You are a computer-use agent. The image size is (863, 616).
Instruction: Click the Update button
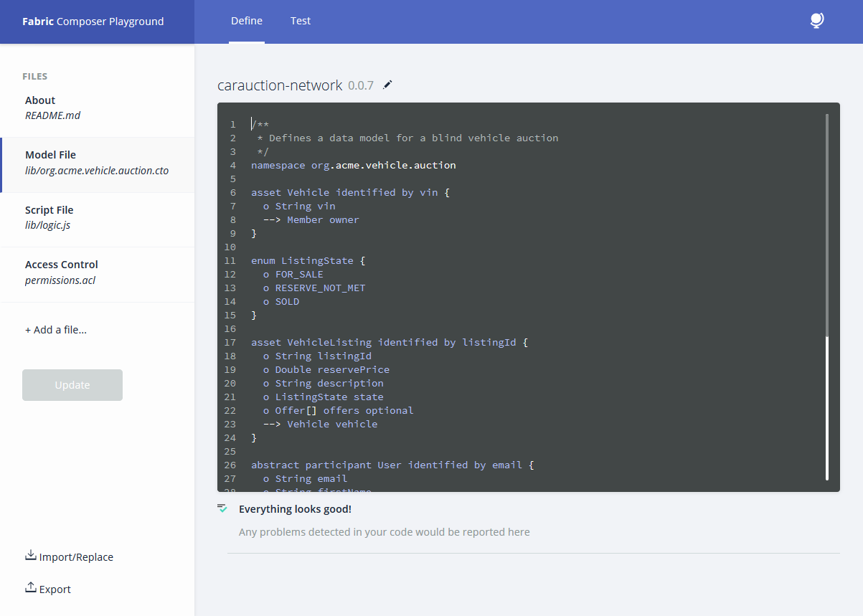[x=72, y=385]
